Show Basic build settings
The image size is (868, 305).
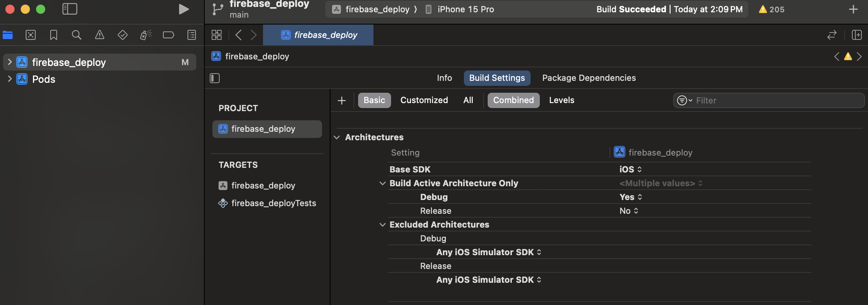click(x=375, y=100)
